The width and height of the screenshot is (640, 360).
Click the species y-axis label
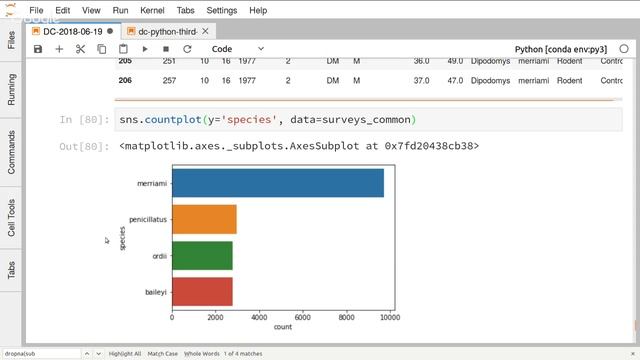pyautogui.click(x=122, y=238)
